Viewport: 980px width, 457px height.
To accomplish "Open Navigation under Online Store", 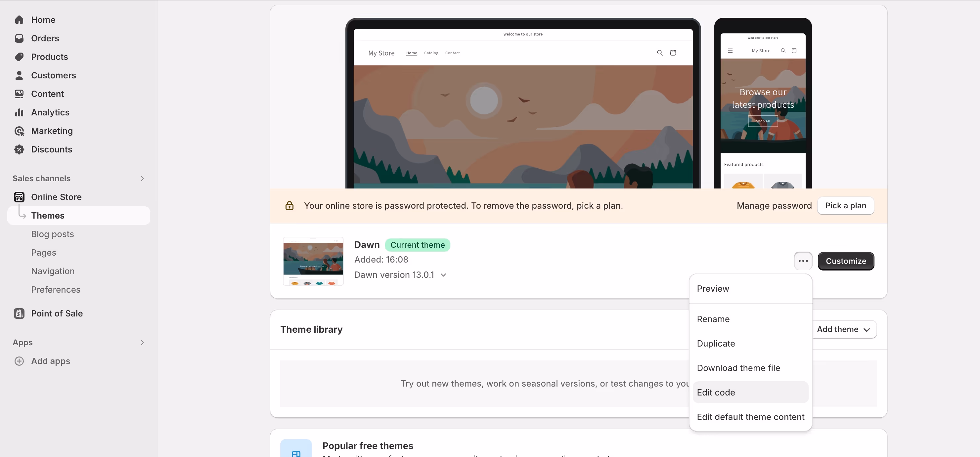I will tap(53, 271).
